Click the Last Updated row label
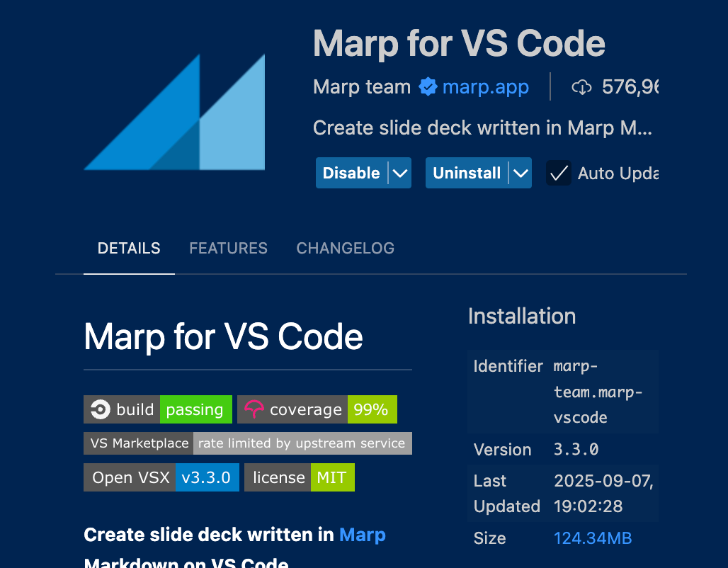This screenshot has height=568, width=728. [506, 493]
